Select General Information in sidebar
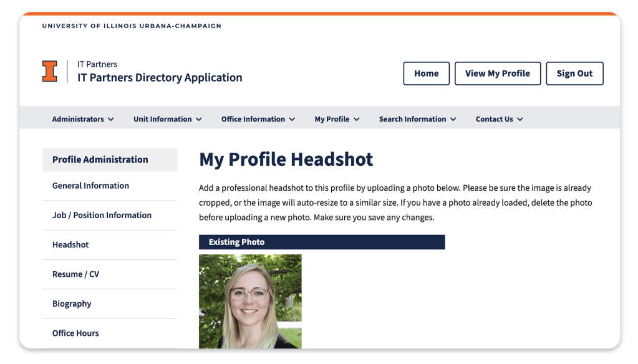Image resolution: width=638 pixels, height=364 pixels. click(x=90, y=186)
